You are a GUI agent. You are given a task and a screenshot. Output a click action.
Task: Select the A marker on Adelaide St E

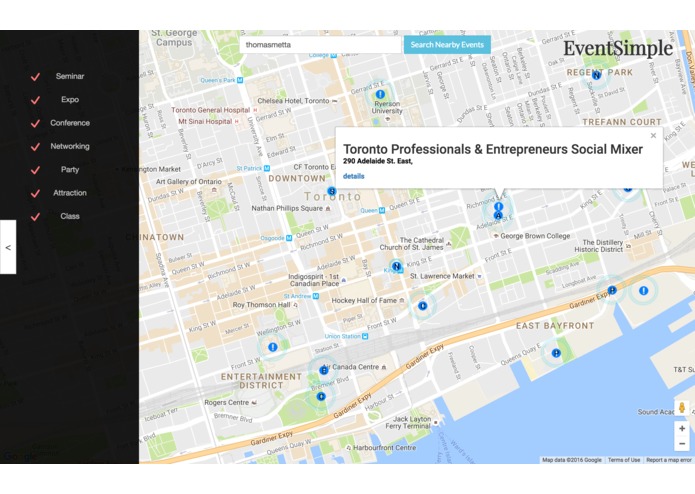(x=498, y=216)
